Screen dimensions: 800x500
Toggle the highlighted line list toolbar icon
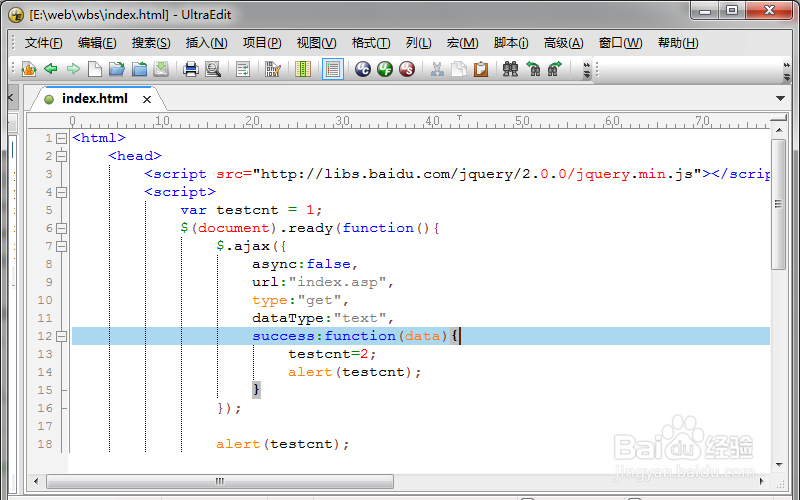click(333, 69)
